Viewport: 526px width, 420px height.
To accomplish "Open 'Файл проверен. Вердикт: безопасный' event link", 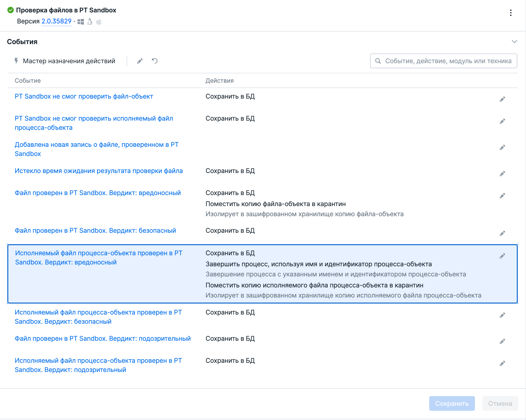I will 95,231.
